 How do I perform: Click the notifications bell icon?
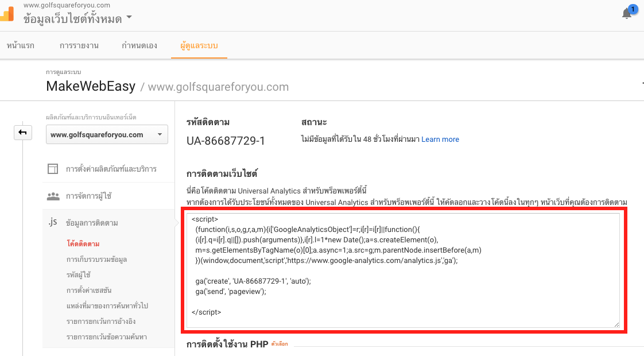click(627, 14)
